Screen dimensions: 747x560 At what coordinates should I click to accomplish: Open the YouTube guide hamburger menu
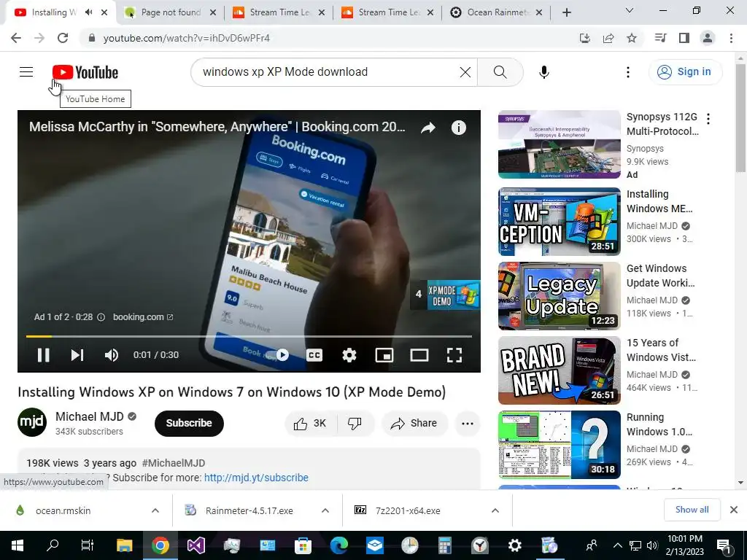tap(26, 72)
